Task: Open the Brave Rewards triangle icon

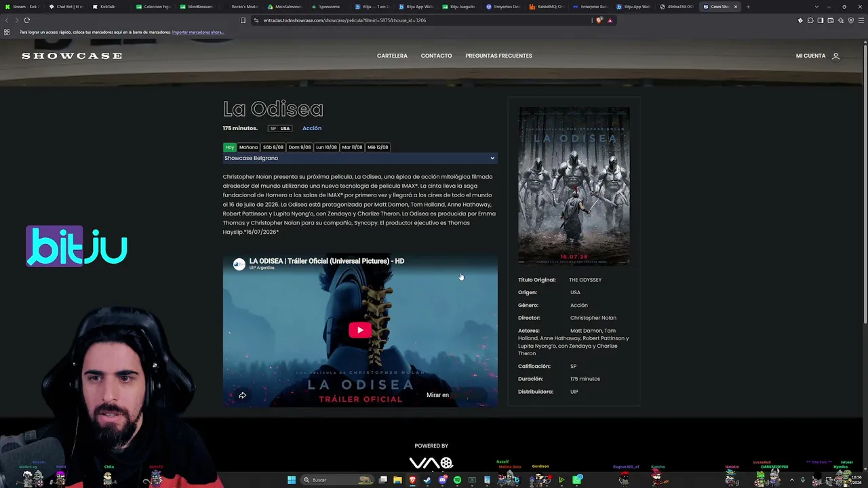Action: coord(610,20)
